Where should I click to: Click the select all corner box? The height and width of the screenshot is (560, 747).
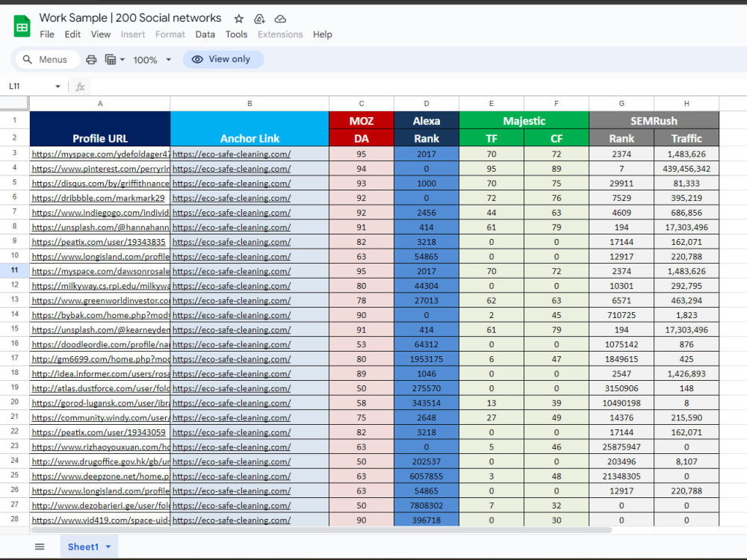[x=14, y=103]
